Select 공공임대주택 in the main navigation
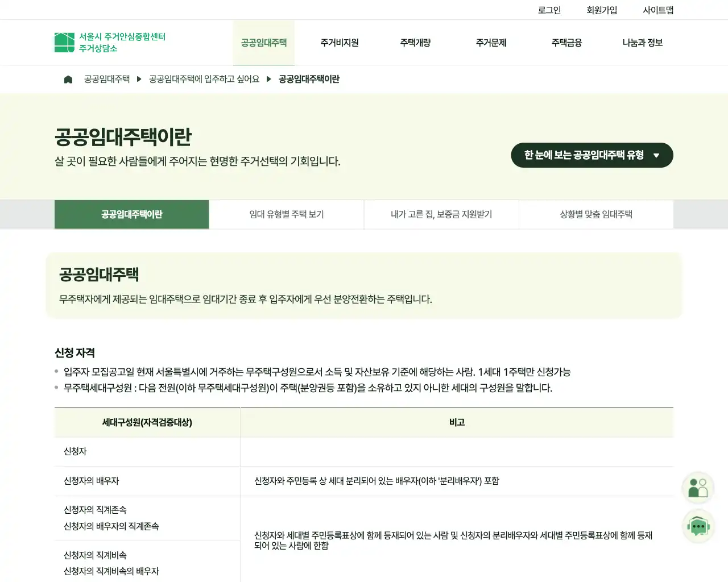 pyautogui.click(x=263, y=42)
